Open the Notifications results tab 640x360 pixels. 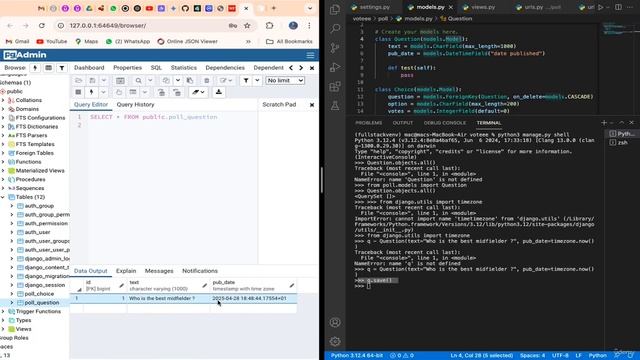click(200, 271)
